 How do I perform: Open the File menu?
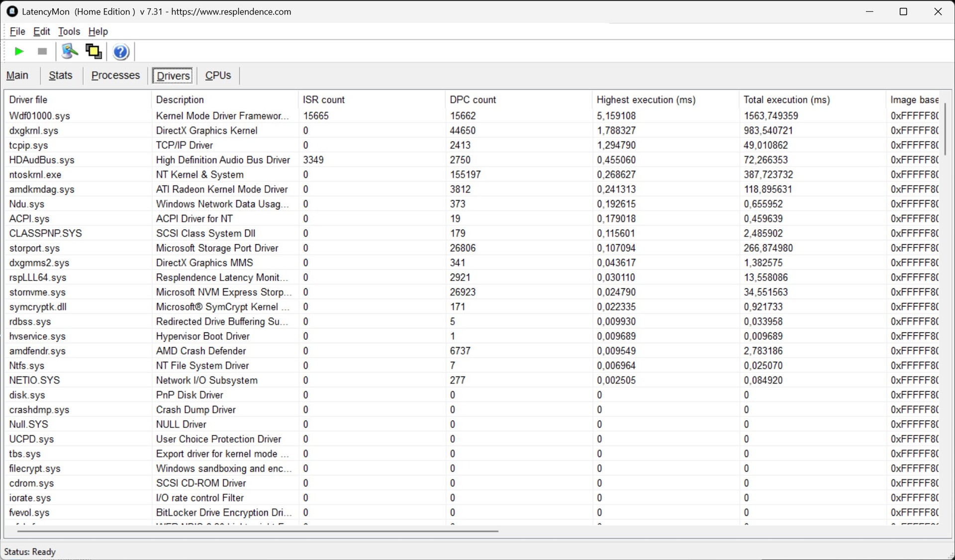[17, 31]
